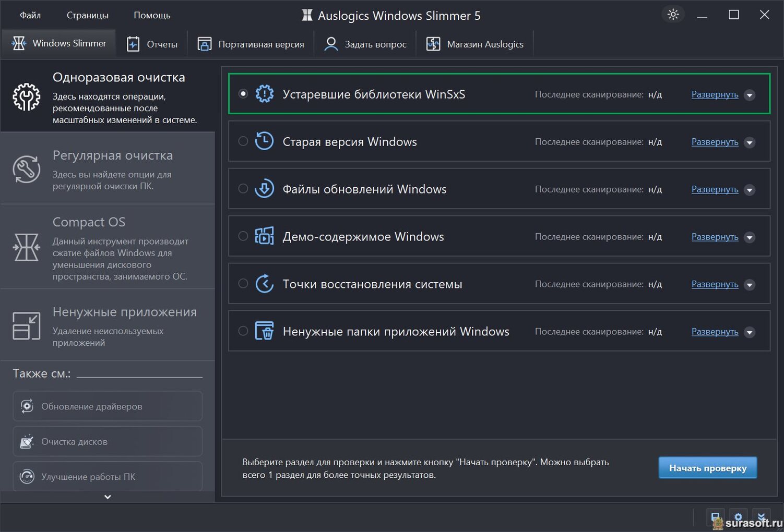Switch to the Отчеты tab
This screenshot has width=784, height=532.
152,44
